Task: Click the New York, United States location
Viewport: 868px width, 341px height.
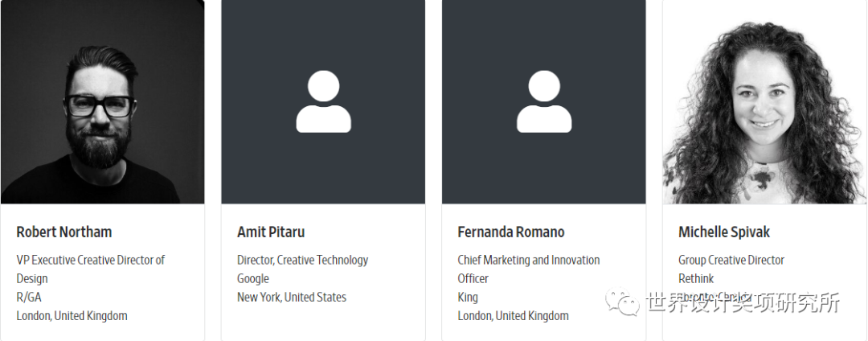Action: [292, 298]
